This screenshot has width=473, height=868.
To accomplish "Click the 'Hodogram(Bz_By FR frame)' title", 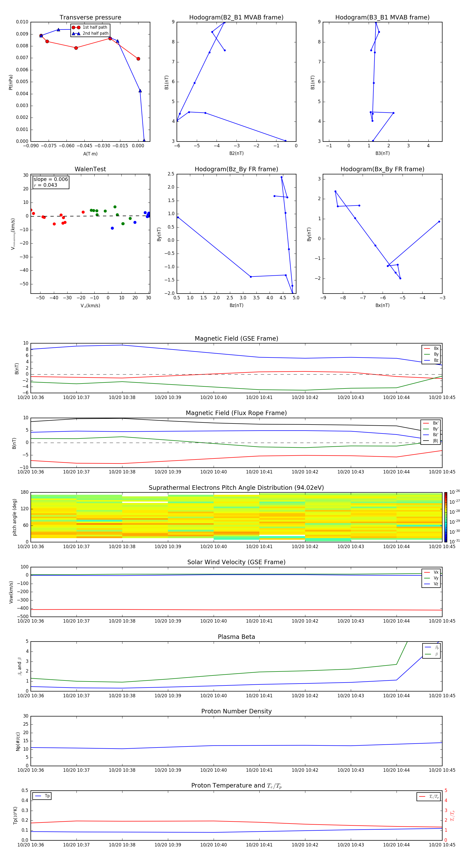I will click(x=236, y=169).
